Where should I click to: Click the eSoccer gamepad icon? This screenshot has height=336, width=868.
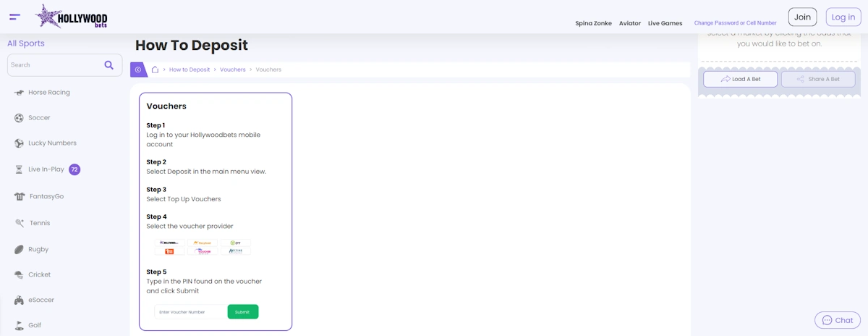click(19, 301)
